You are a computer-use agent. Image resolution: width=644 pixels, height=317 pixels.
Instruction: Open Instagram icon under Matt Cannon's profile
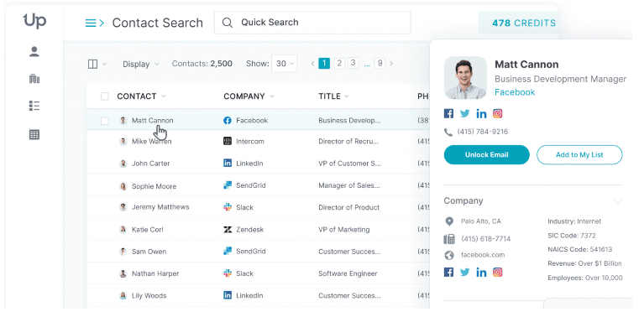coord(497,113)
